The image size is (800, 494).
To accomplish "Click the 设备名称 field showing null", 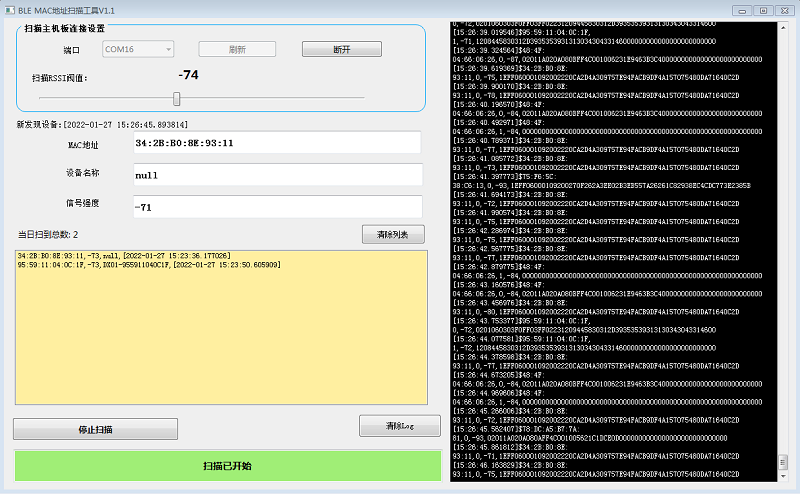I will coord(278,175).
